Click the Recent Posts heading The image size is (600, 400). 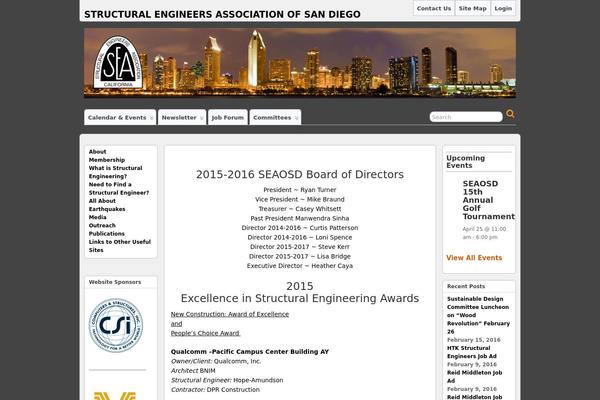pos(466,286)
